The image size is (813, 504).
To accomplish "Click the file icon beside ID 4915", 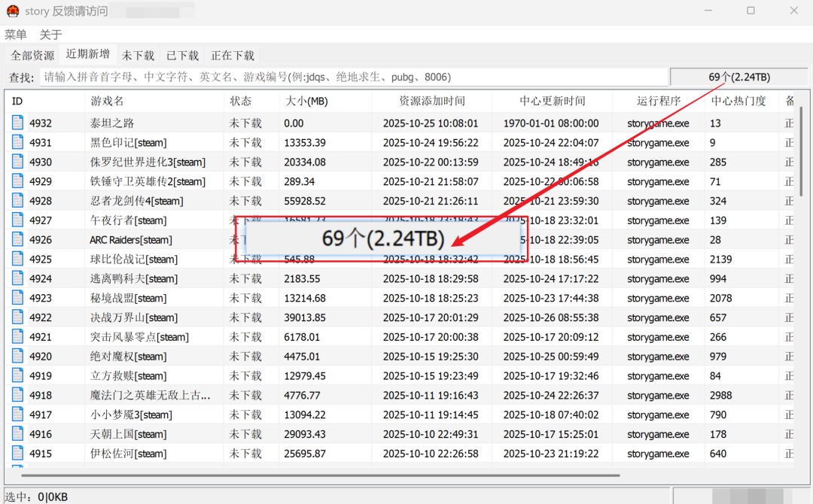I will tap(18, 454).
